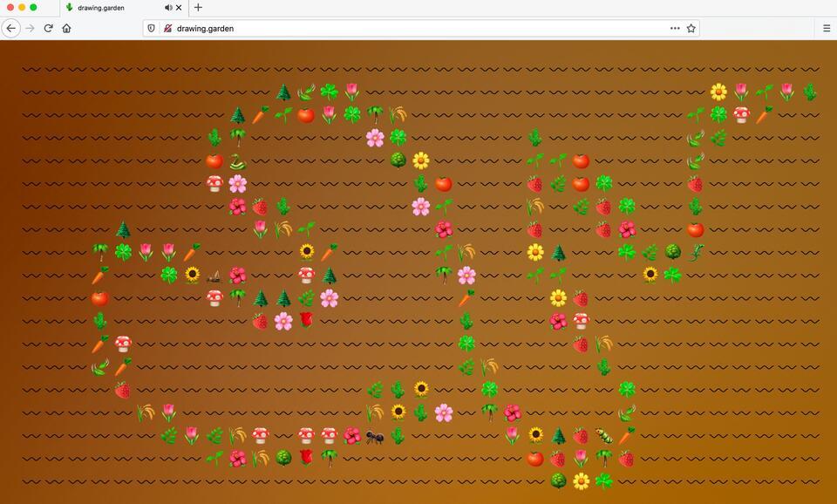
Task: Mute the drawing.garden tab audio
Action: 167,8
